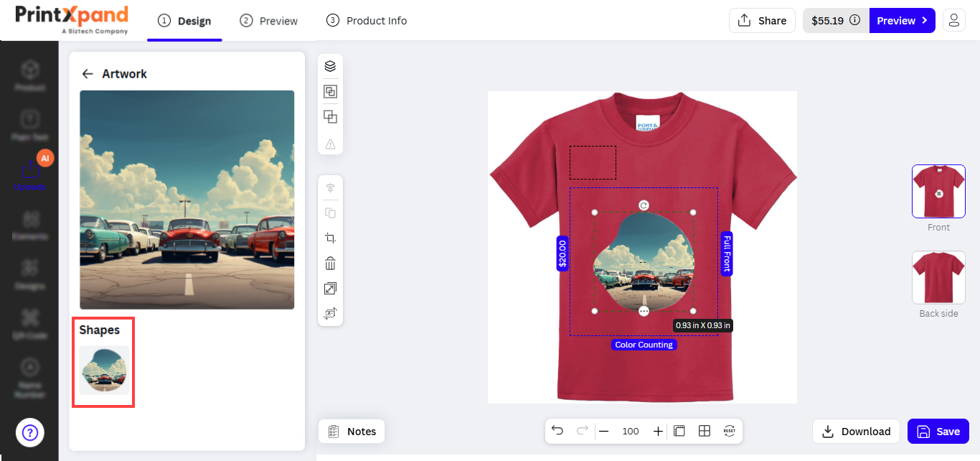The width and height of the screenshot is (980, 461).
Task: Click the Save button
Action: click(938, 431)
